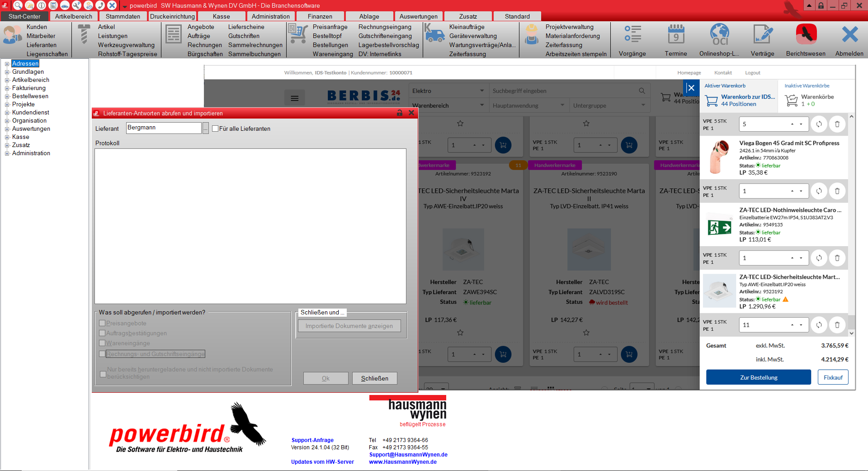Open the Kasse ribbon tab
The image size is (868, 471).
222,16
